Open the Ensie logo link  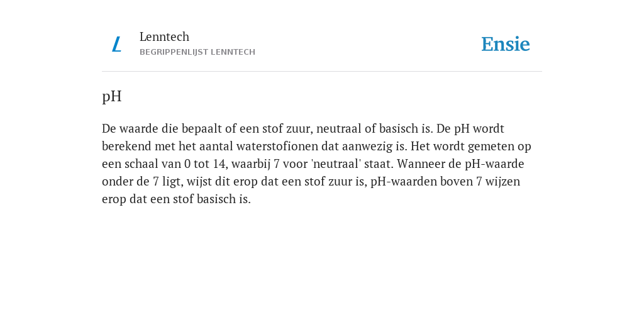506,44
